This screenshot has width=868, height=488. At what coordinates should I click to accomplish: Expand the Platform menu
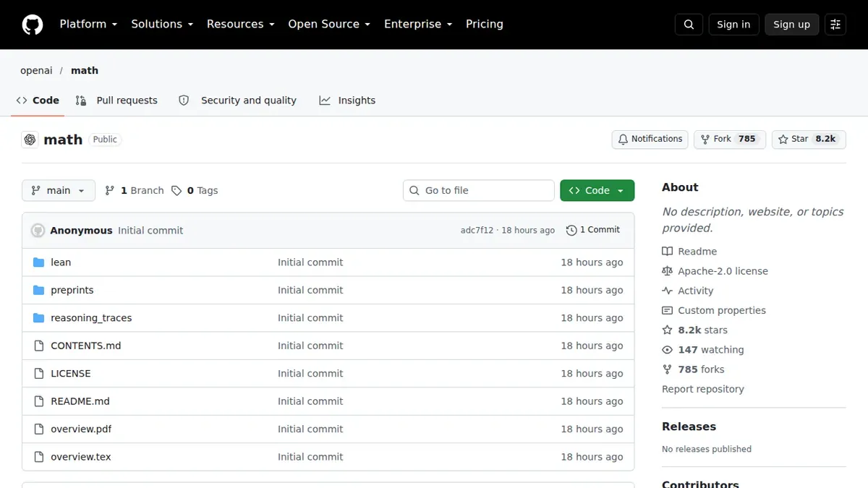click(x=88, y=24)
